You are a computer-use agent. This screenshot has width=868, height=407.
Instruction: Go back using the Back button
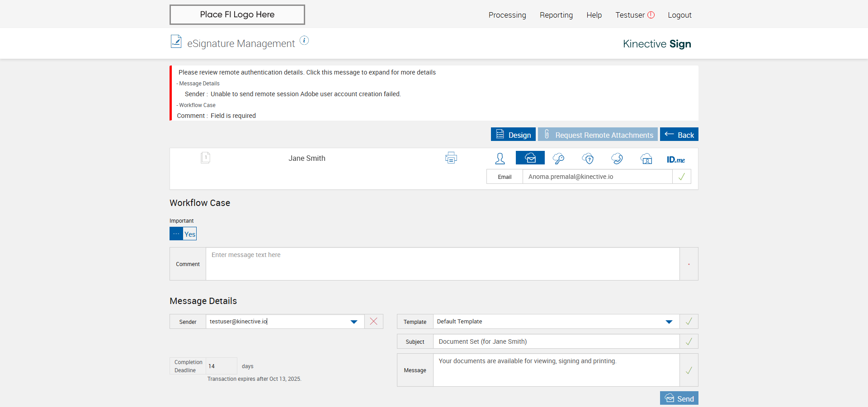point(679,134)
